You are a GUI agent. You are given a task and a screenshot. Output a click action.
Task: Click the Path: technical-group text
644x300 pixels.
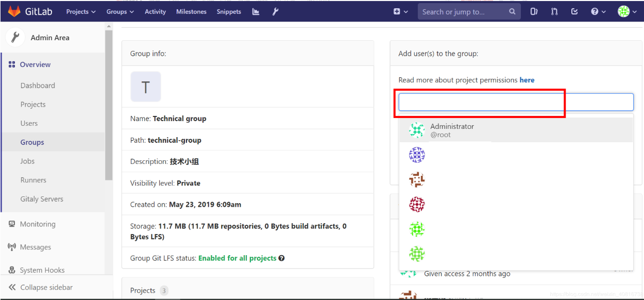pos(166,140)
